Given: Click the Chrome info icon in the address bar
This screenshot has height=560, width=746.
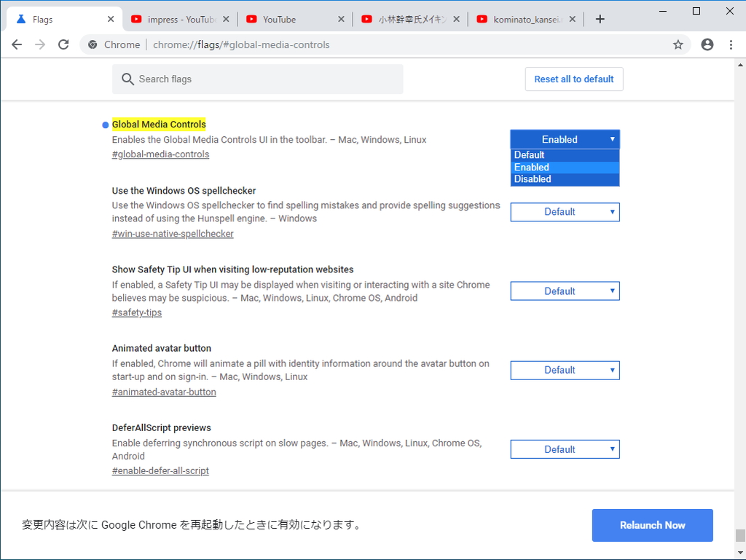Looking at the screenshot, I should [92, 44].
